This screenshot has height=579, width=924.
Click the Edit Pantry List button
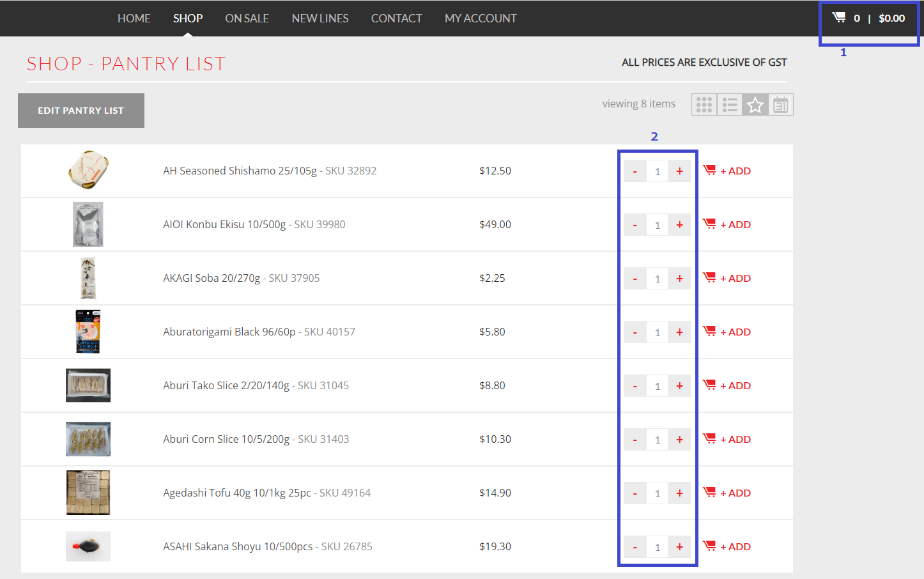tap(81, 111)
